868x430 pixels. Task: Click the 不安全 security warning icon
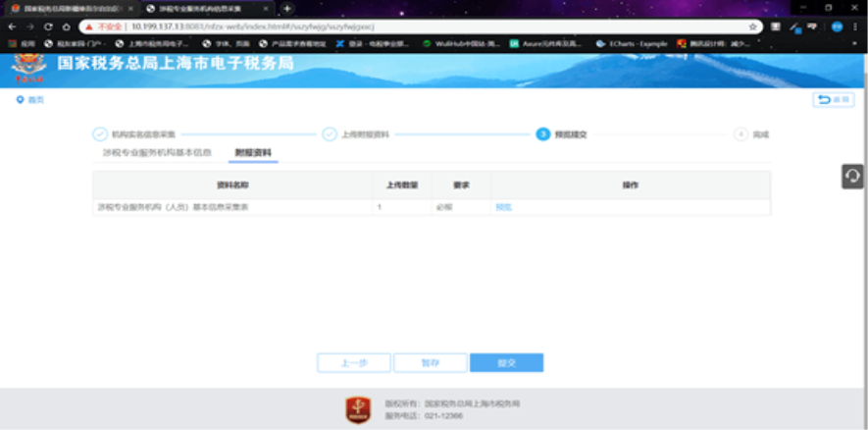pos(88,27)
